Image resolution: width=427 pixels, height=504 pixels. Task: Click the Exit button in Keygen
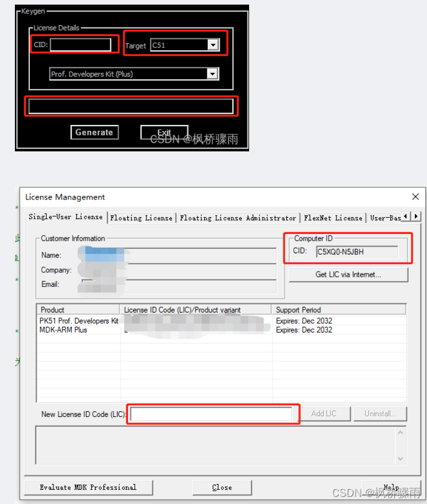[164, 132]
